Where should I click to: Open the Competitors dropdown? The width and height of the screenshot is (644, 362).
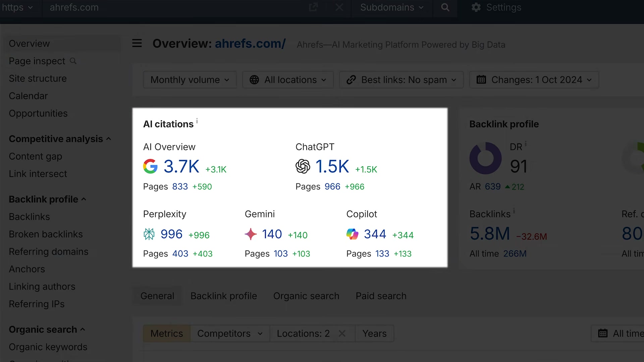(230, 334)
